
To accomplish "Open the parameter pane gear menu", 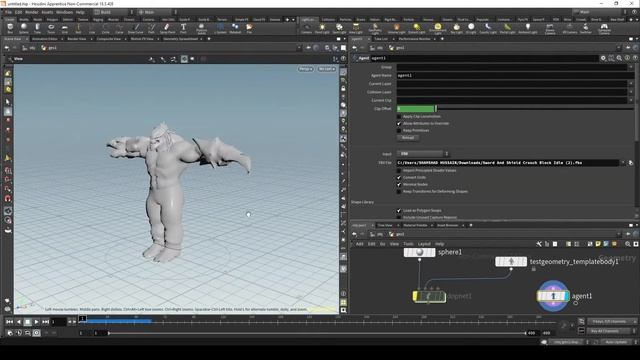I will [603, 58].
